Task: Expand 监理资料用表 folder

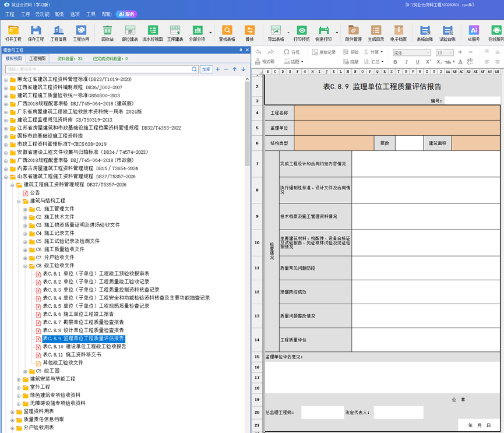Action: (12, 412)
